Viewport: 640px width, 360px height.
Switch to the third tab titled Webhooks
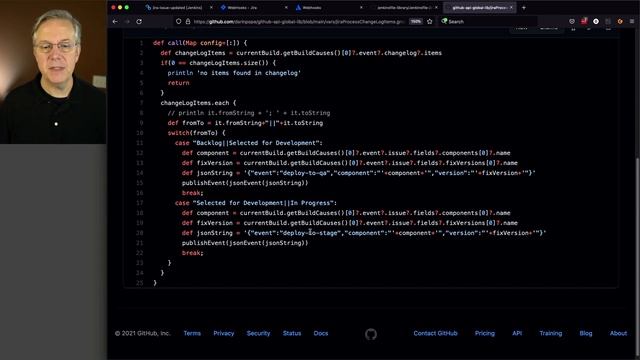pyautogui.click(x=329, y=7)
